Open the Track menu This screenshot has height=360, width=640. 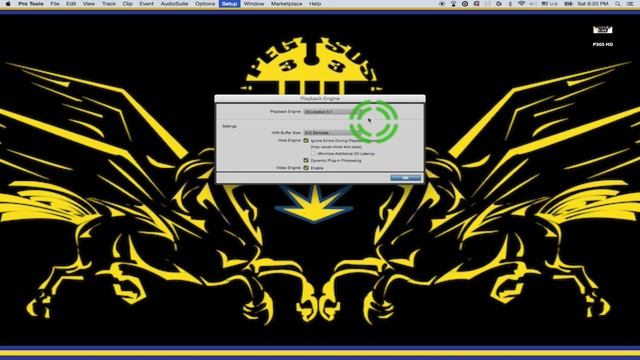[109, 4]
